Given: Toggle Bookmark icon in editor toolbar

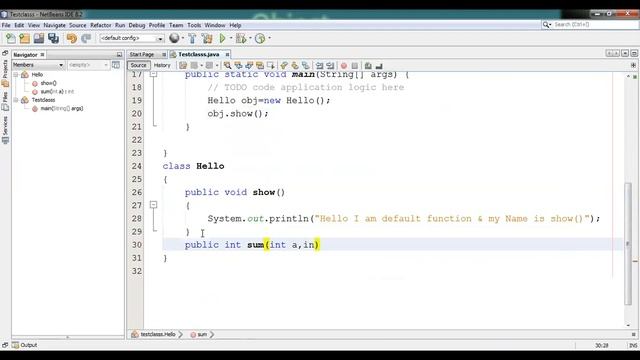Looking at the screenshot, I should (x=305, y=65).
